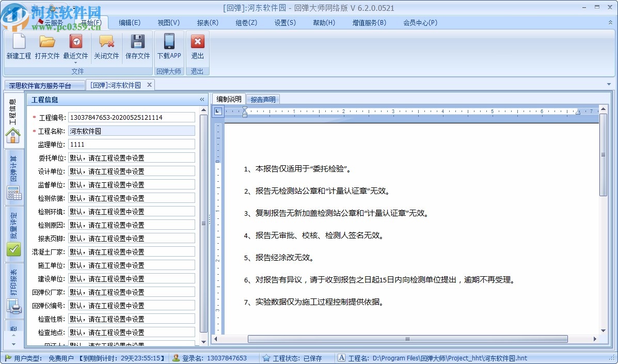Collapse the 工程信息 panel with chevron
Viewport: 618px width, 364px height.
tap(202, 99)
